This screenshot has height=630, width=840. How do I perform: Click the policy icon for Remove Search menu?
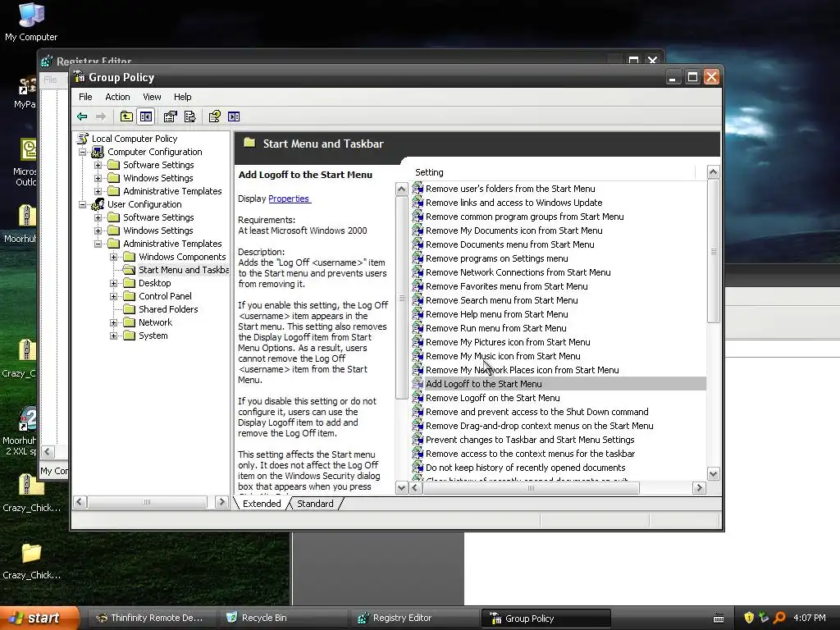tap(418, 300)
